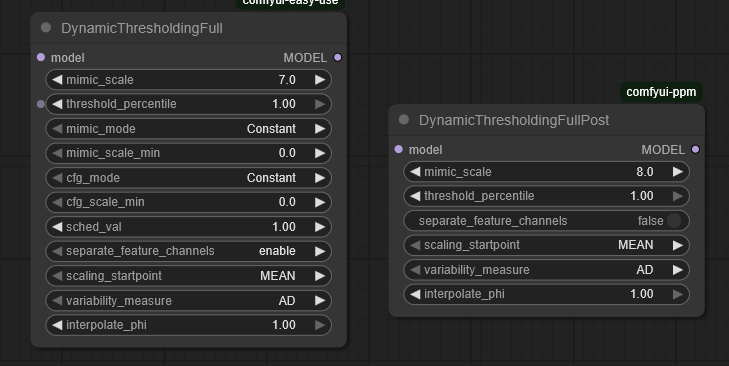Increase threshold_percentile in DynamicThresholdingFull node

pos(320,104)
